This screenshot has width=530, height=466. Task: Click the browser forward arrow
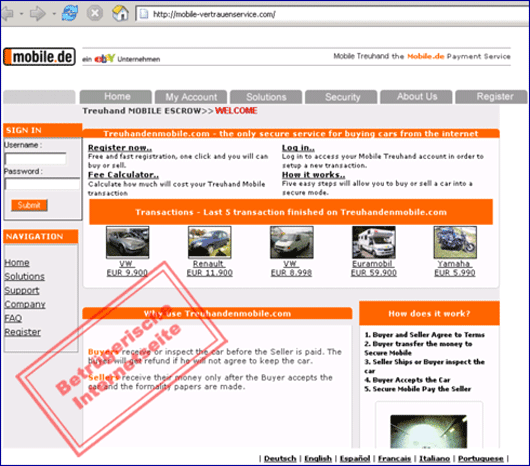point(37,14)
